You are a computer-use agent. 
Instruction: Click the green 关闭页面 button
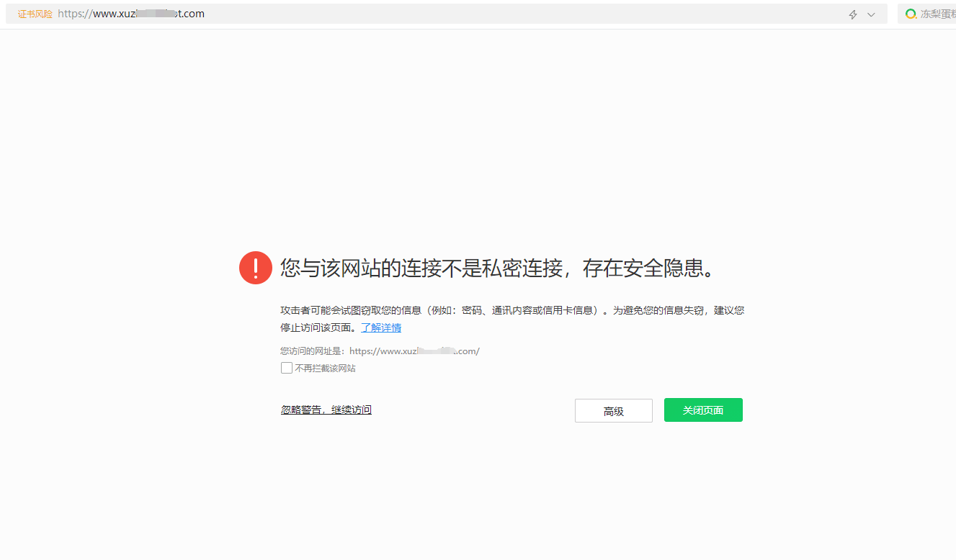tap(703, 410)
